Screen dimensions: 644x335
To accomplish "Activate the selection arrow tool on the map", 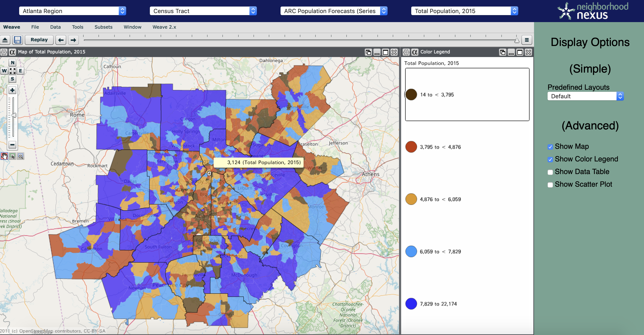I will (12, 156).
